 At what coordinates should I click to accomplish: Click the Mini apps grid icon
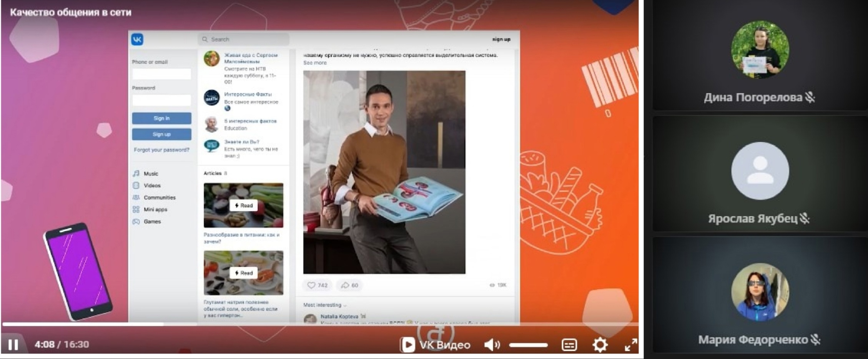(x=136, y=209)
